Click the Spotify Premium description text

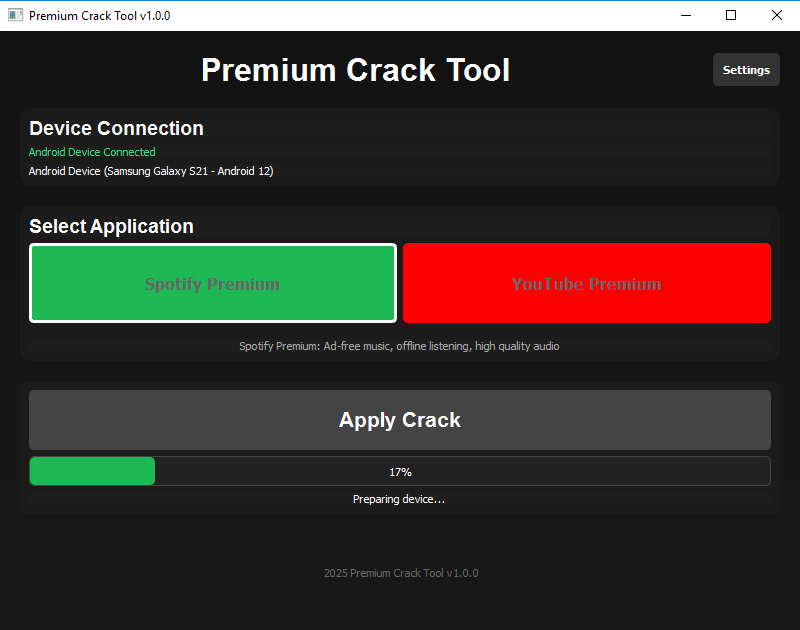tap(399, 346)
